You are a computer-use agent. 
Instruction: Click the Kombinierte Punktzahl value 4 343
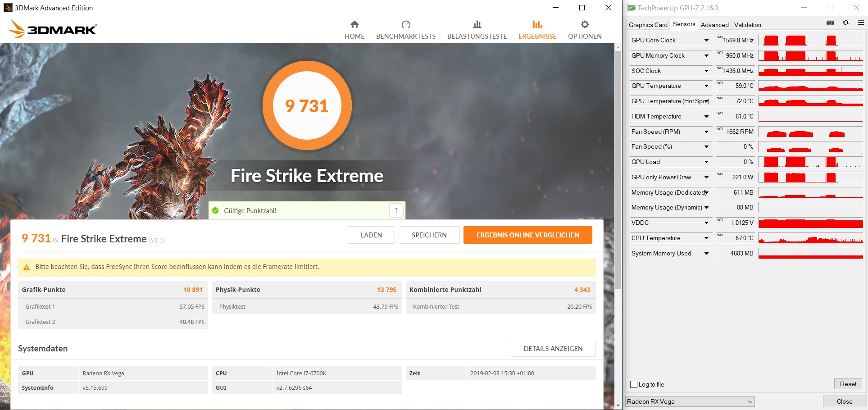[582, 290]
